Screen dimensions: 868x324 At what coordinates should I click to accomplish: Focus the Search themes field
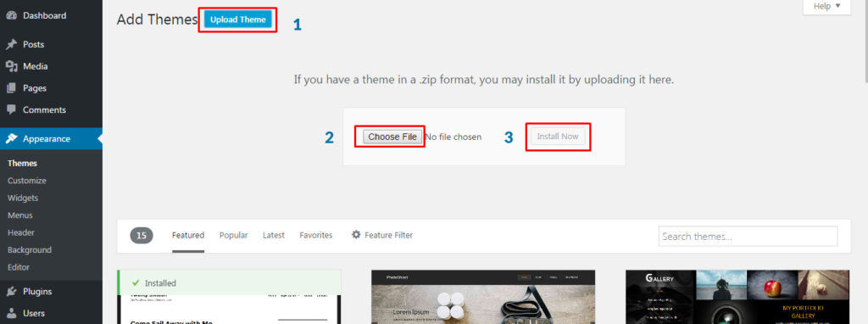(x=748, y=237)
